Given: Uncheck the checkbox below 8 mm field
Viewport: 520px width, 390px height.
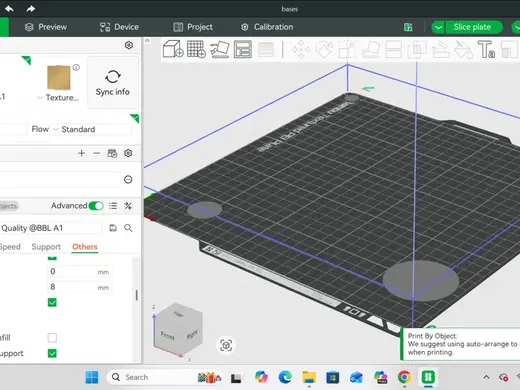Looking at the screenshot, I should pyautogui.click(x=52, y=302).
